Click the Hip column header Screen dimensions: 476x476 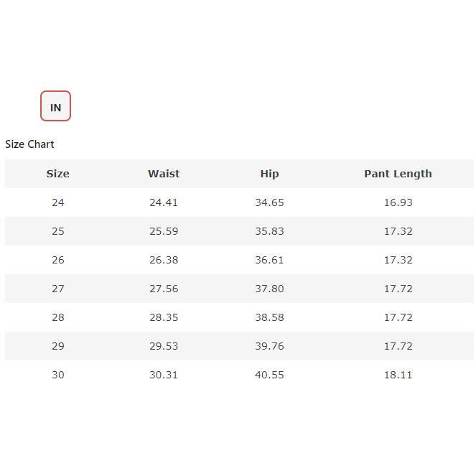tap(269, 174)
